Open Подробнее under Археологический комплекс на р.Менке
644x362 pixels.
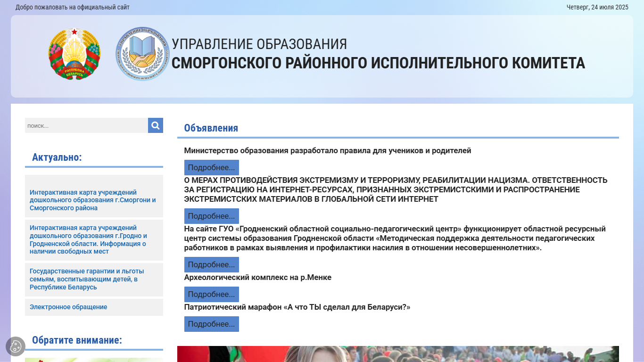212,294
